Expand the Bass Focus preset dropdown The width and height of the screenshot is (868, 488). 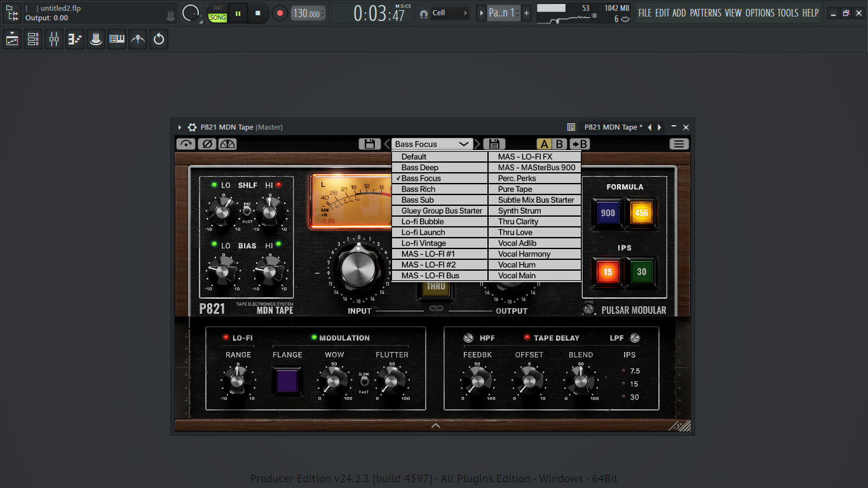[433, 144]
